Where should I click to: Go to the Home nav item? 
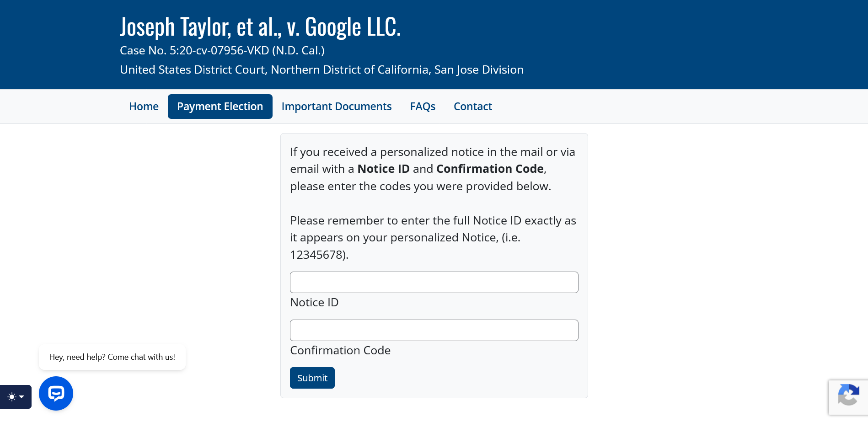coord(144,107)
